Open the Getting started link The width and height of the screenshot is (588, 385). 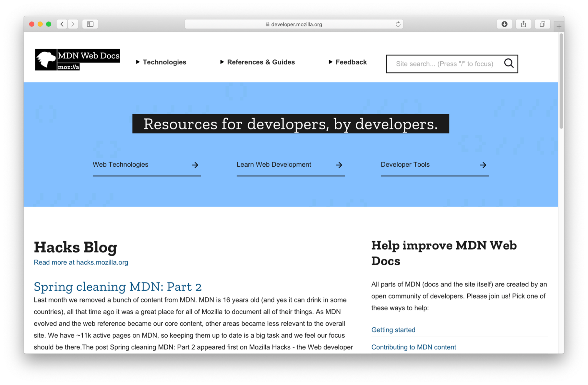[x=393, y=330]
